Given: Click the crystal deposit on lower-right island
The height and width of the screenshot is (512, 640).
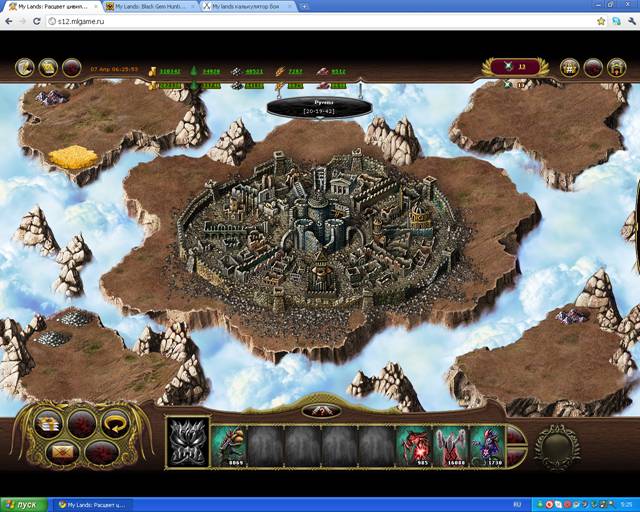Looking at the screenshot, I should [571, 316].
